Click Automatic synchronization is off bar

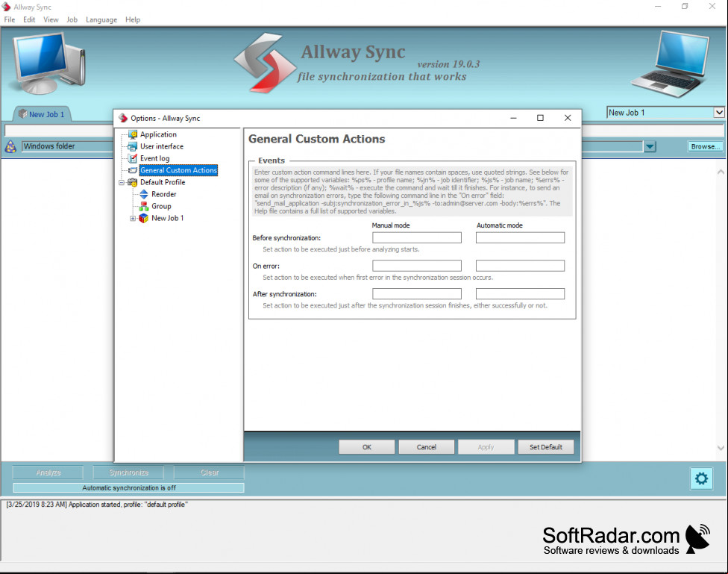tap(128, 488)
